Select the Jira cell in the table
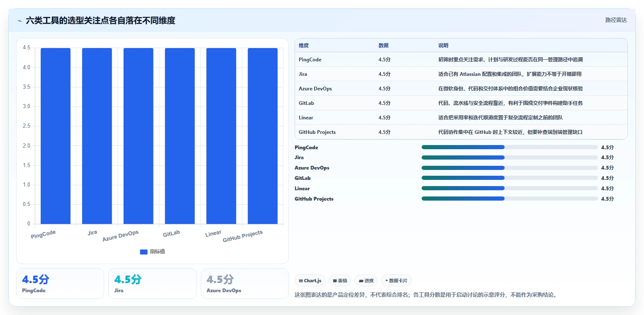 [x=303, y=74]
